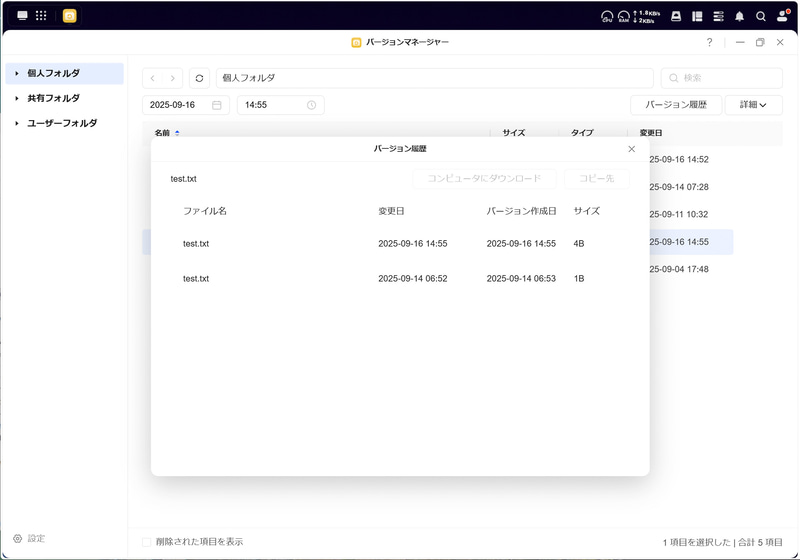The width and height of the screenshot is (800, 560).
Task: Open the storage drive icon in top bar
Action: [676, 16]
